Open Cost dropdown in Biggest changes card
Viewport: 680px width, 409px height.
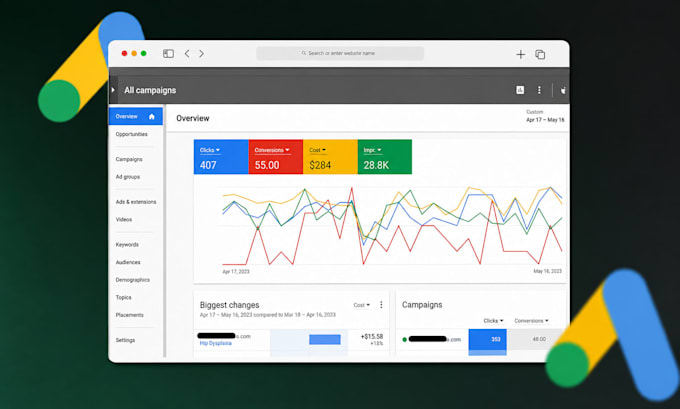(362, 305)
